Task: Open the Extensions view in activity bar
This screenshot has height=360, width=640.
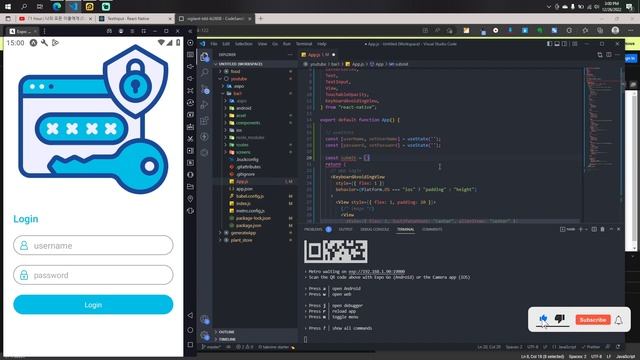Action: pyautogui.click(x=204, y=121)
